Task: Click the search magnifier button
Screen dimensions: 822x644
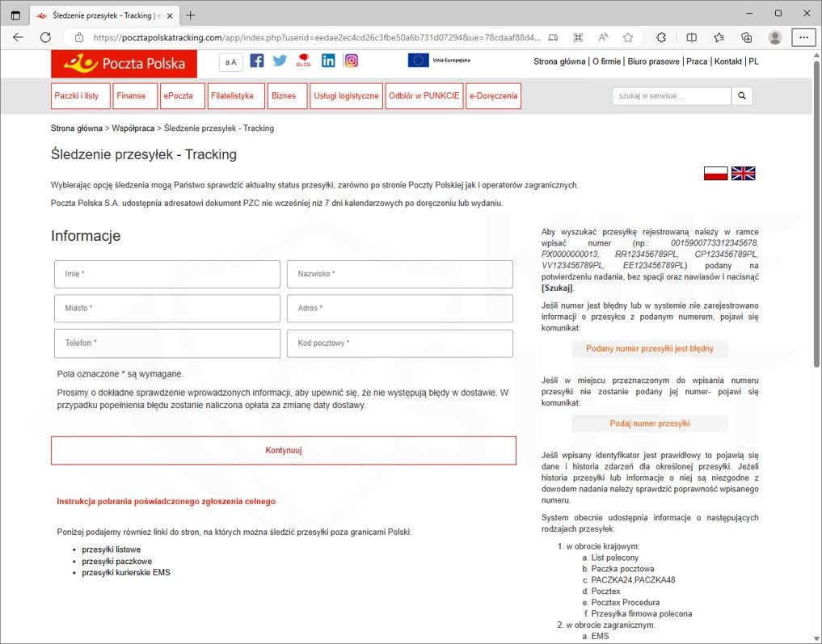Action: (741, 96)
